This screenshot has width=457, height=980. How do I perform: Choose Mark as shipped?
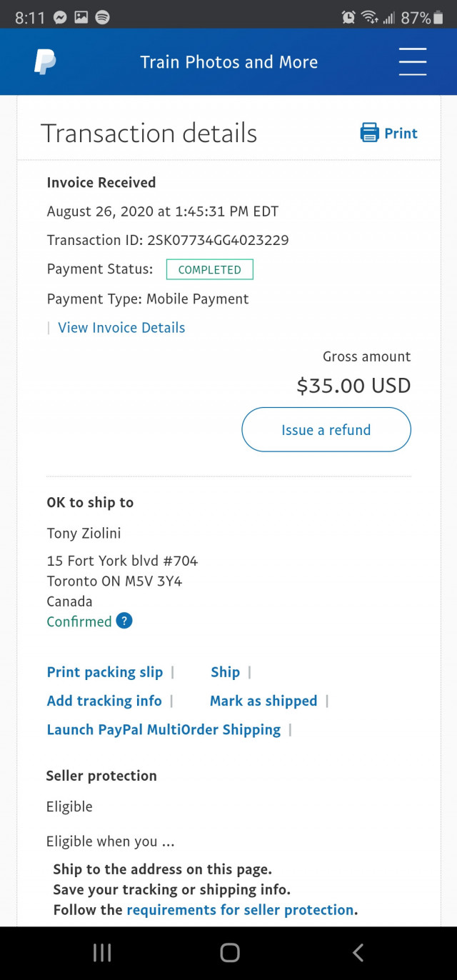(263, 701)
